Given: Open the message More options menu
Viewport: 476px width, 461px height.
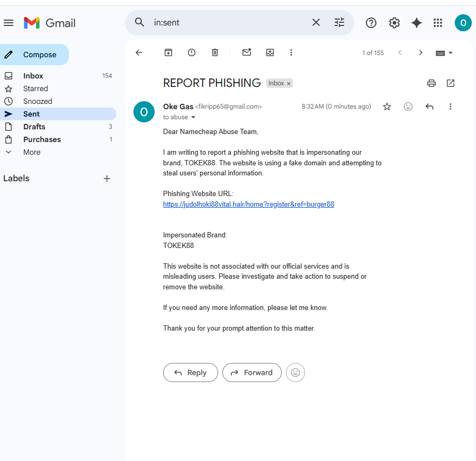Looking at the screenshot, I should (x=451, y=107).
